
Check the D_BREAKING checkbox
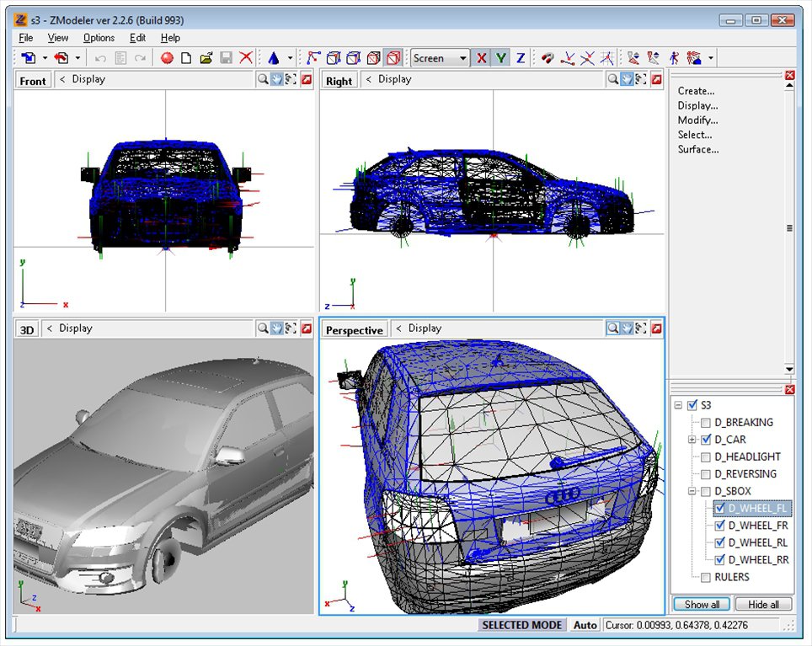pyautogui.click(x=705, y=423)
